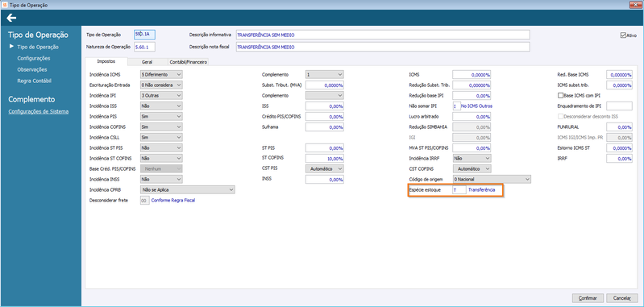Expand the Código de origem dropdown
This screenshot has height=307, width=644.
[492, 180]
